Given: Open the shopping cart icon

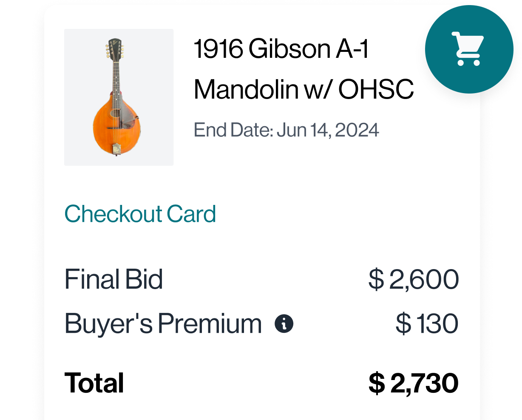Looking at the screenshot, I should (x=469, y=49).
